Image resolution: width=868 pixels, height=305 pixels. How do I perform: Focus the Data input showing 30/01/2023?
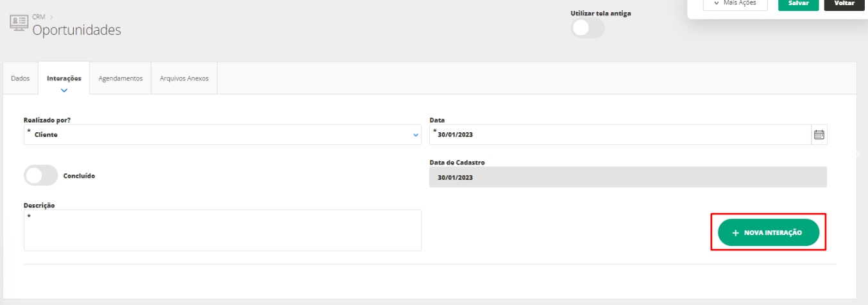pos(619,135)
